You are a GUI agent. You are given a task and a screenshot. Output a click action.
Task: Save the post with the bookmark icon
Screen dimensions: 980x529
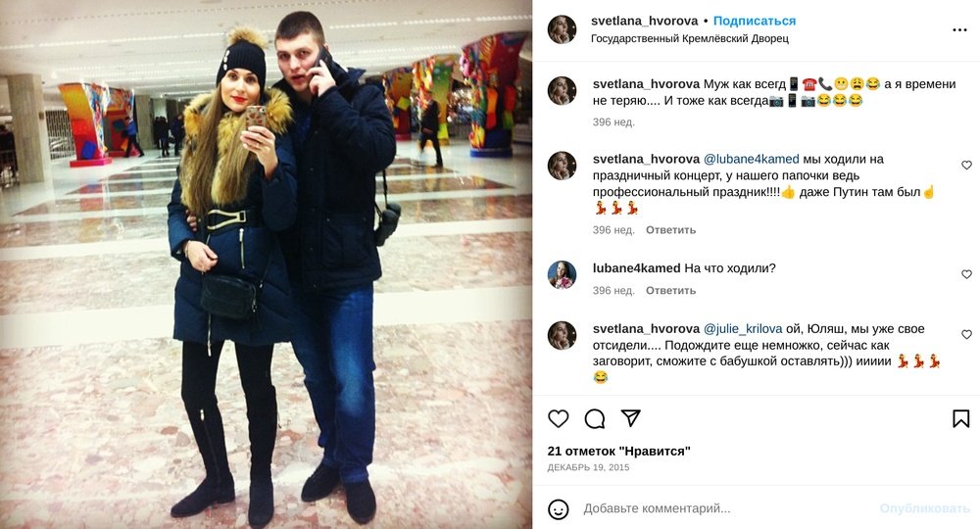click(x=960, y=418)
